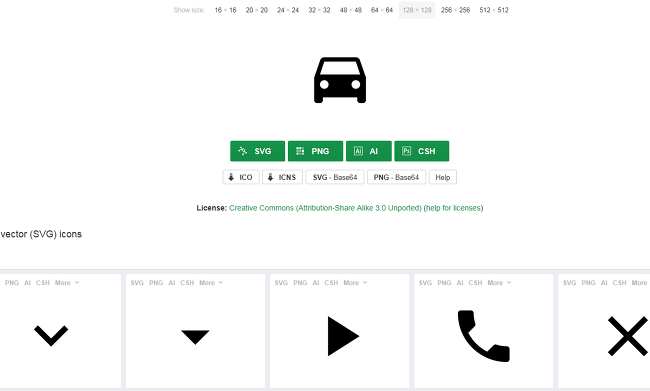Open the Creative Commons Attribution-Share Alike license link
Viewport: 650px width, 391px height.
(x=325, y=208)
